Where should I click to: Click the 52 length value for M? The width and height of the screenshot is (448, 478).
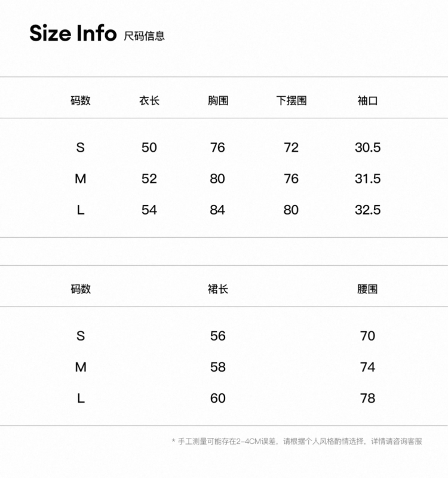149,179
